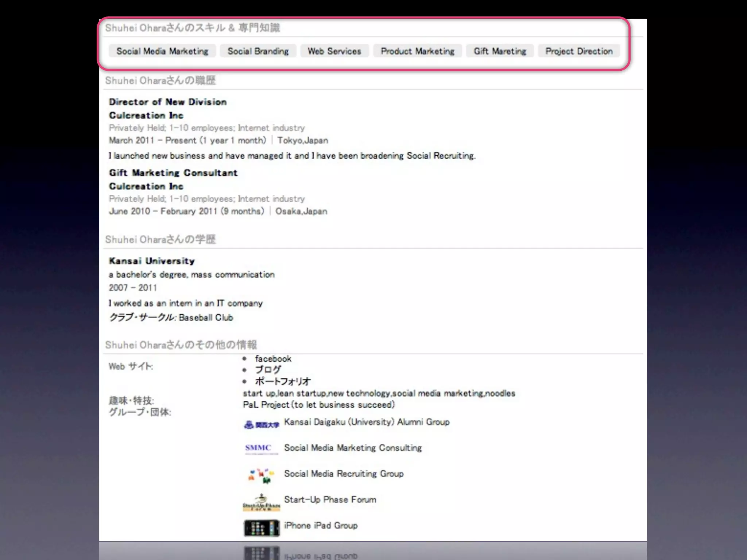The height and width of the screenshot is (560, 747).
Task: Open Social Media Marketing Consulting group link
Action: pyautogui.click(x=353, y=448)
